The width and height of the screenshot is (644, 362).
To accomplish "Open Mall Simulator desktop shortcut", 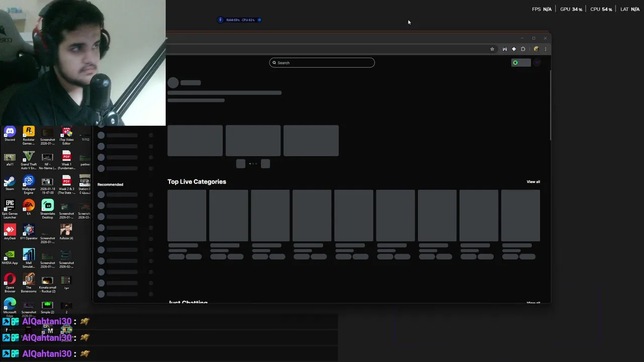I will pos(29,258).
